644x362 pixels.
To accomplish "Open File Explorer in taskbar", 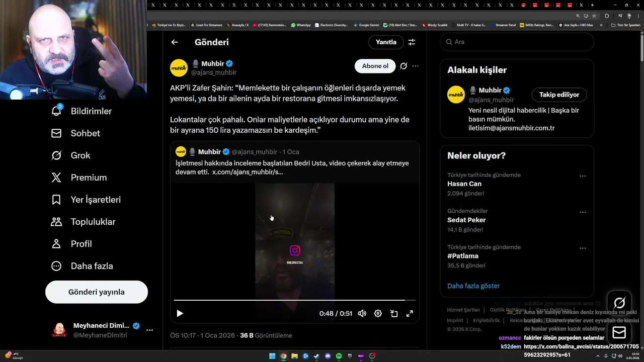I will (294, 356).
